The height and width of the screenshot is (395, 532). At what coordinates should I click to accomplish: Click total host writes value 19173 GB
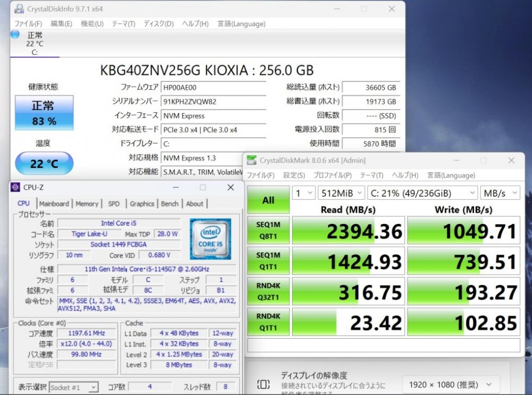click(x=371, y=102)
